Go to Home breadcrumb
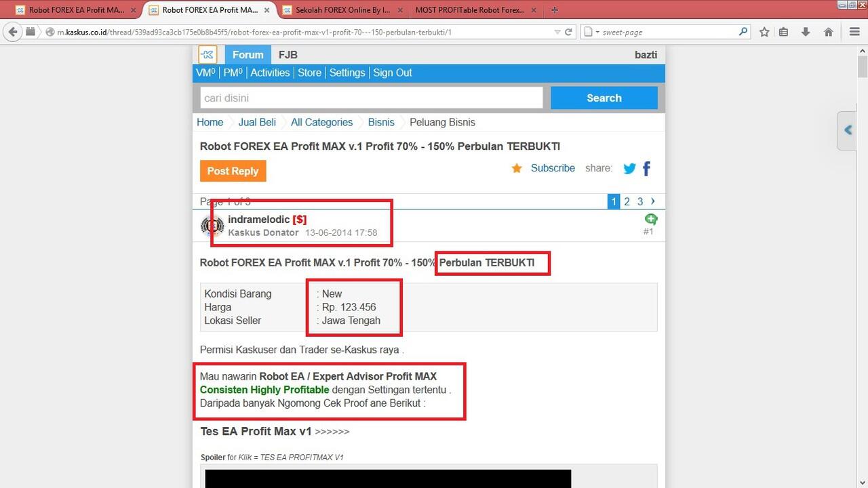 click(210, 122)
